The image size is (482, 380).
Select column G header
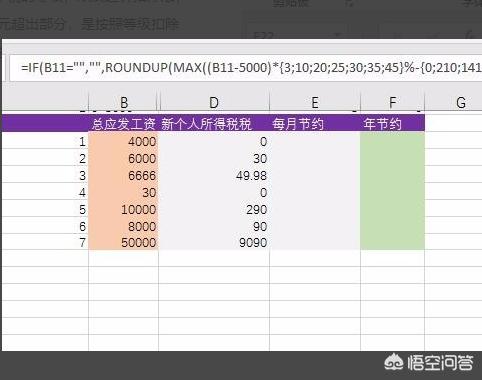[x=461, y=102]
